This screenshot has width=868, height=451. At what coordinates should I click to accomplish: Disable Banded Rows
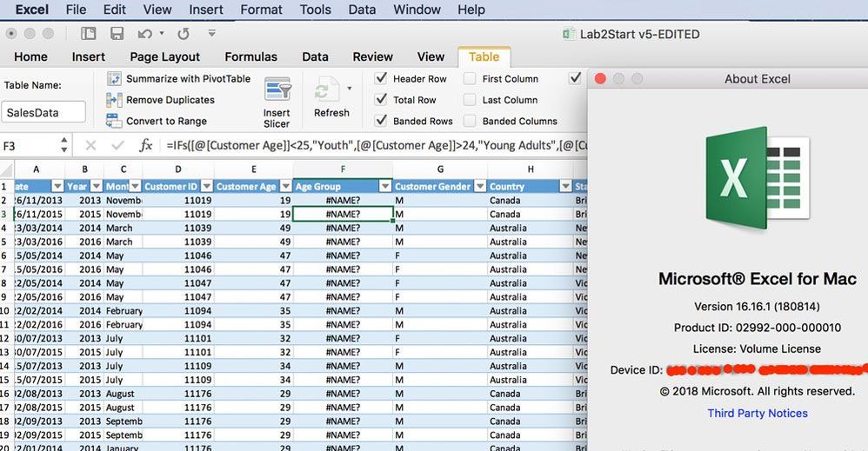(381, 121)
